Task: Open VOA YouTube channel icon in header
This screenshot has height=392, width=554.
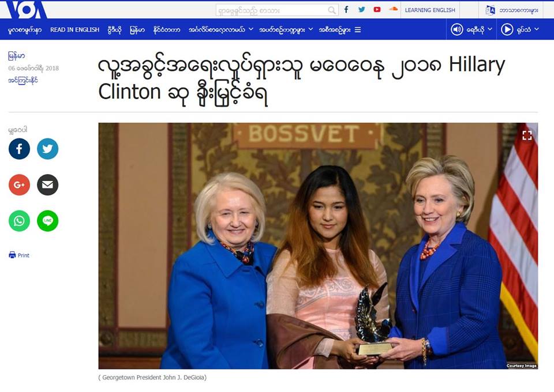Action: [x=377, y=10]
